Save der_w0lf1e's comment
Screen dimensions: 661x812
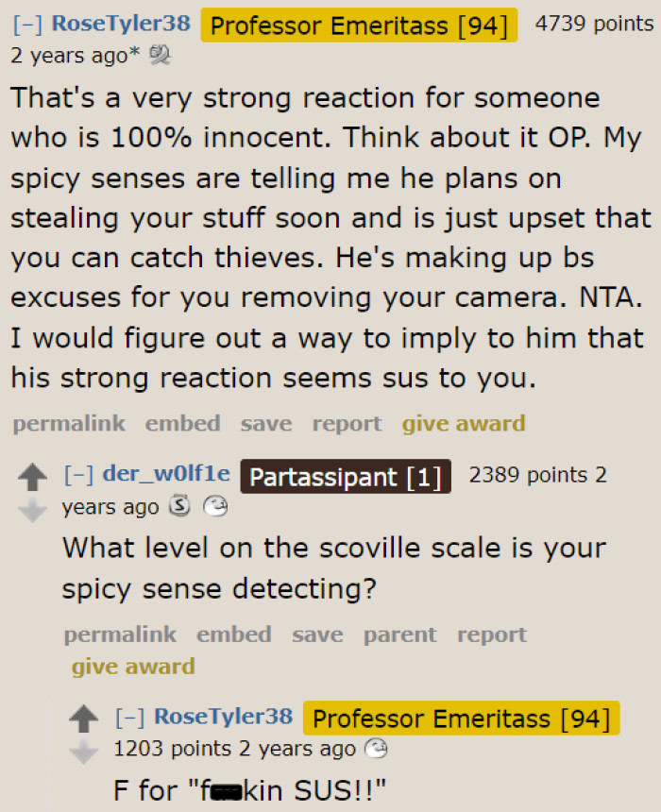pyautogui.click(x=317, y=634)
